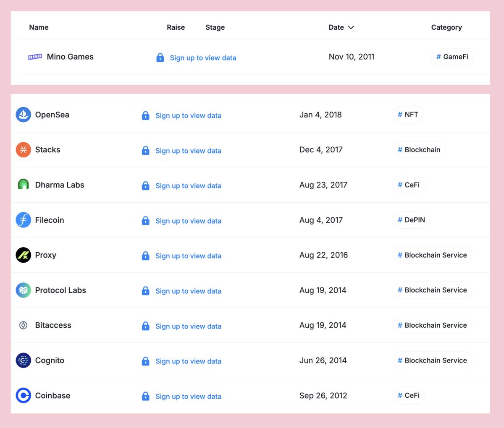Click the Bitaccess logo icon
504x428 pixels.
(x=23, y=325)
